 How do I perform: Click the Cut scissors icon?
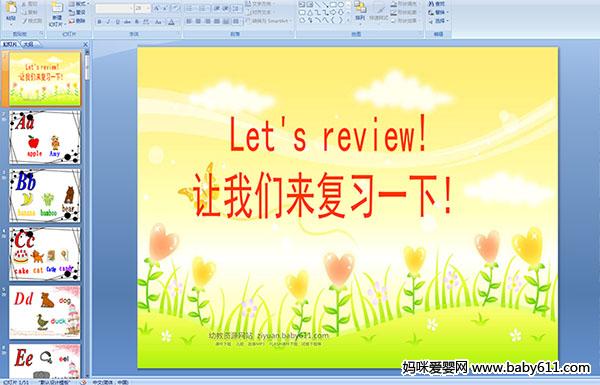point(24,4)
